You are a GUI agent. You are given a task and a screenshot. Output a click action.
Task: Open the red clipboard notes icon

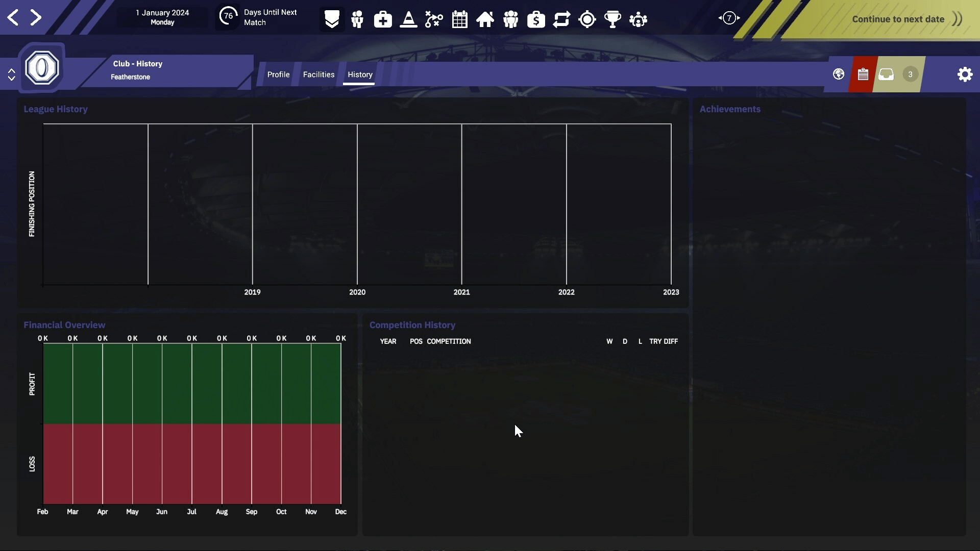[863, 74]
